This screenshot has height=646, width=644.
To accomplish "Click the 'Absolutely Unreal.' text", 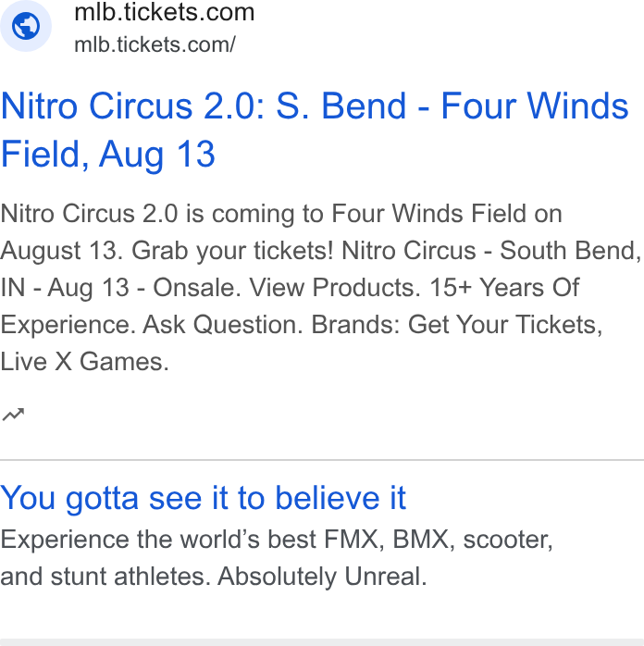I will [x=322, y=576].
